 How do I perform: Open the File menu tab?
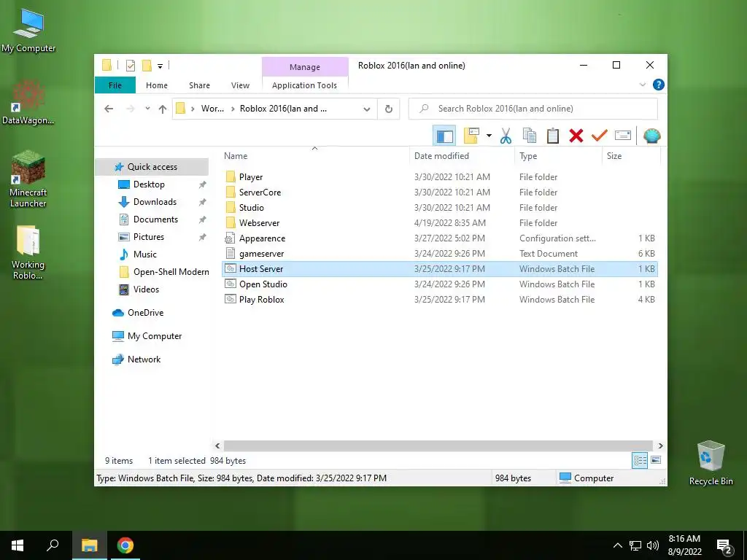115,85
